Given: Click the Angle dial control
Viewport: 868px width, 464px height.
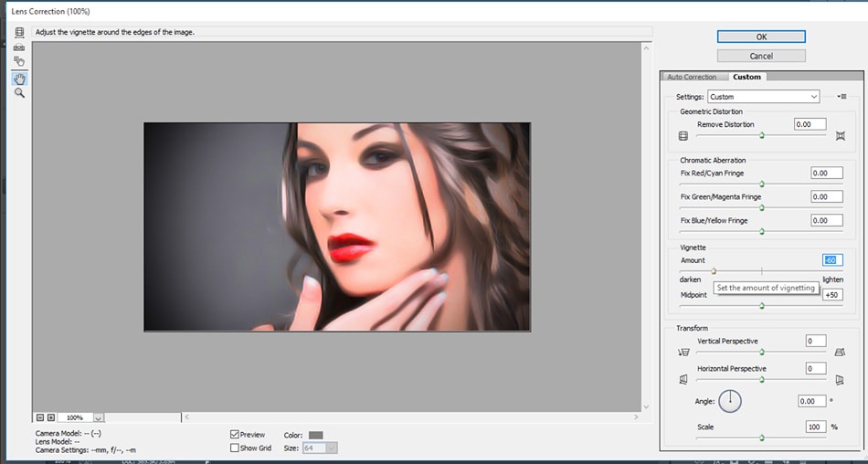Looking at the screenshot, I should pyautogui.click(x=730, y=400).
